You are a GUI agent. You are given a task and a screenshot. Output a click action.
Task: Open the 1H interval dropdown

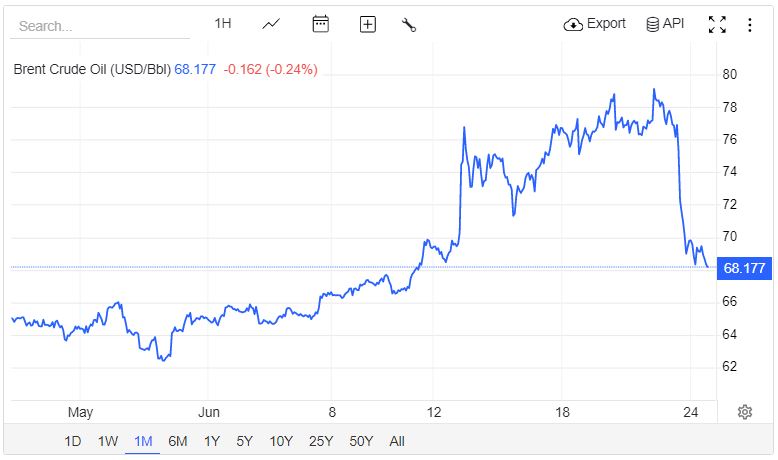(222, 24)
